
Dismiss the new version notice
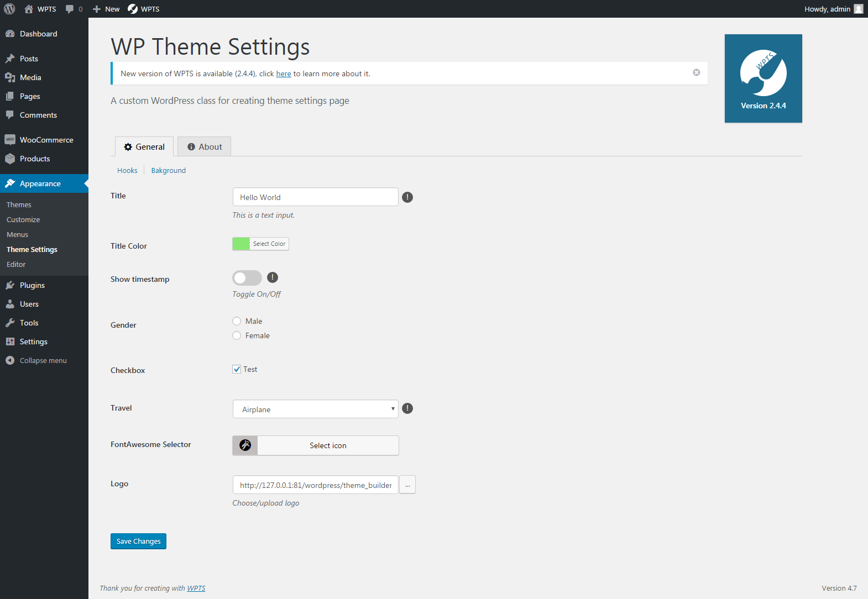(697, 72)
